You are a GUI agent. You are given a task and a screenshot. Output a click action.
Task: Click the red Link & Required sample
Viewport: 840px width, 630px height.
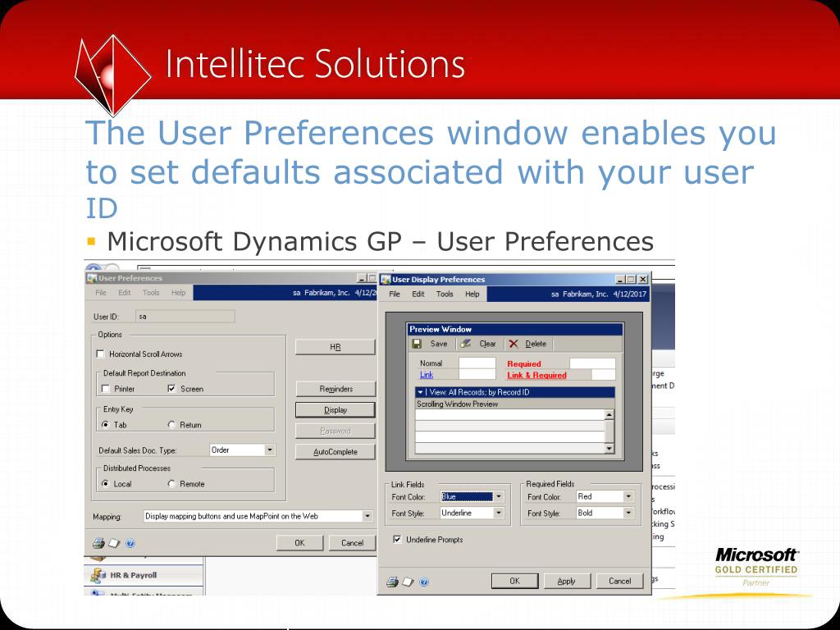pyautogui.click(x=536, y=375)
